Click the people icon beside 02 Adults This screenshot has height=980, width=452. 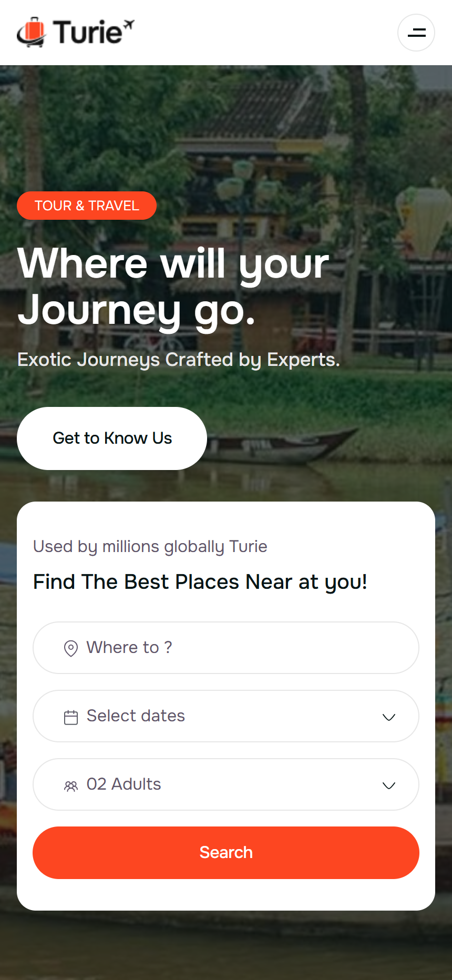pyautogui.click(x=71, y=786)
